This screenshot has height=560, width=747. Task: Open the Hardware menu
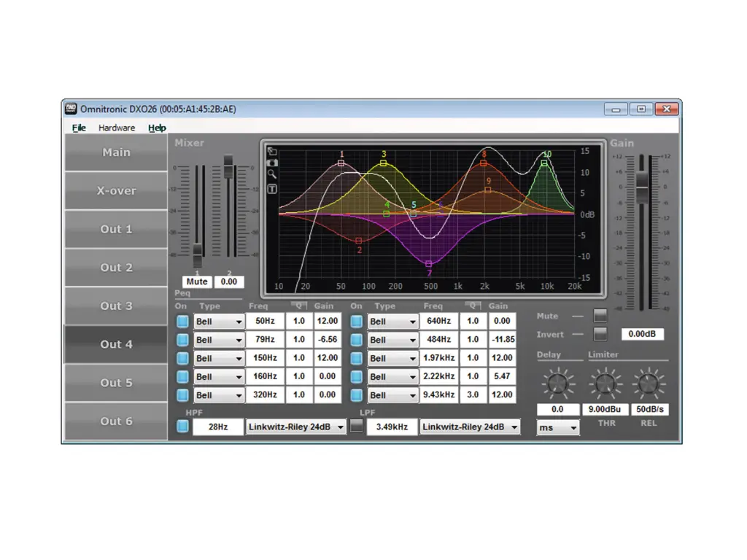coord(117,128)
